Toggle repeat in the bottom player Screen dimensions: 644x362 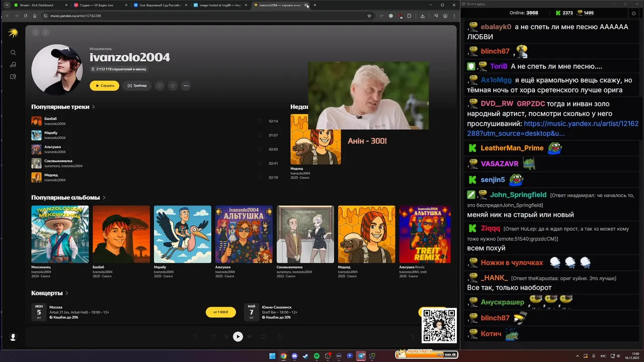coord(263,337)
